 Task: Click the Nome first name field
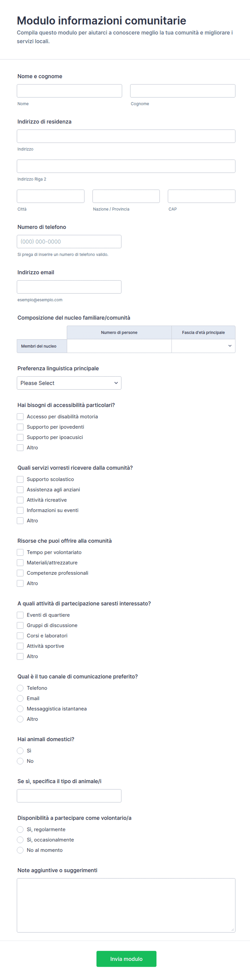click(69, 91)
